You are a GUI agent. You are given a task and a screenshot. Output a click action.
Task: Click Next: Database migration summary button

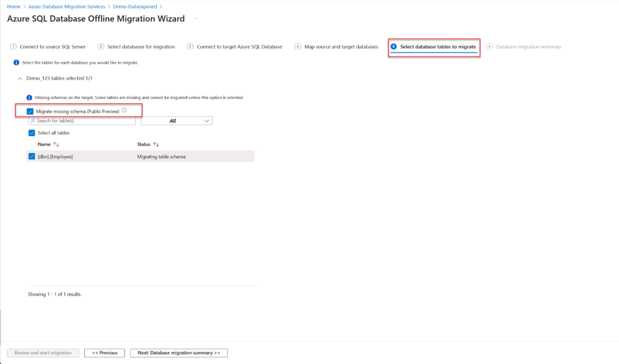(179, 353)
